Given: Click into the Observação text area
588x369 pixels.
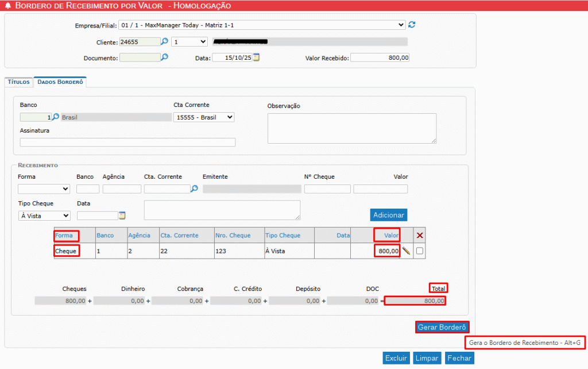Looking at the screenshot, I should pos(351,128).
